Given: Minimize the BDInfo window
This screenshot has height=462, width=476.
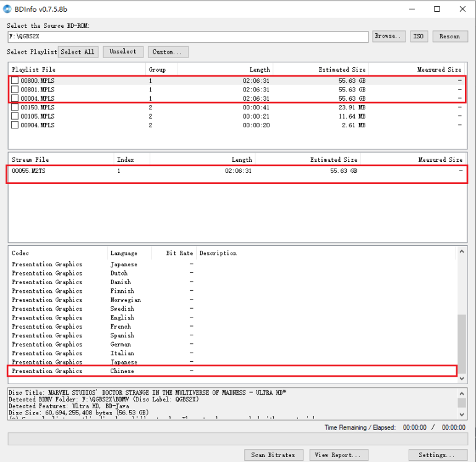Looking at the screenshot, I should (x=412, y=9).
